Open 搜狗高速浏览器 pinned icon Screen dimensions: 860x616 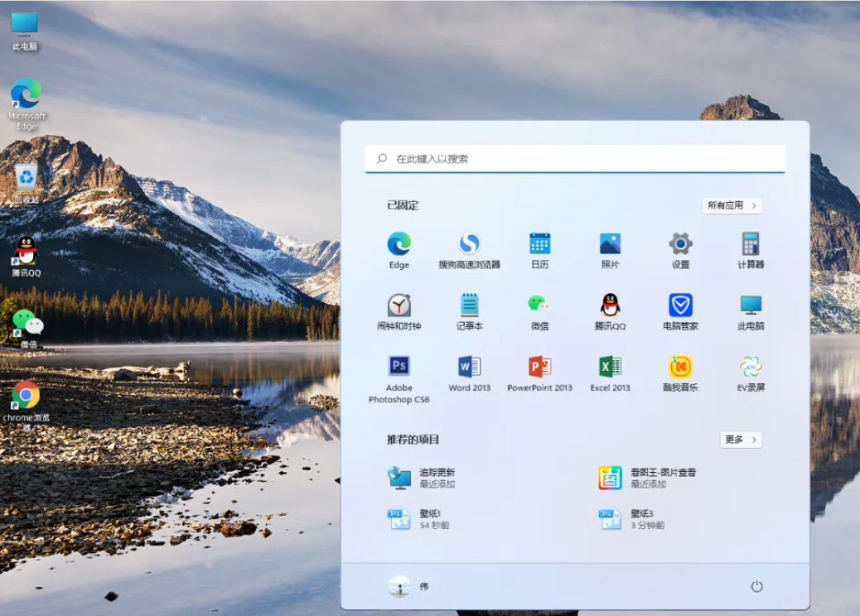coord(470,244)
